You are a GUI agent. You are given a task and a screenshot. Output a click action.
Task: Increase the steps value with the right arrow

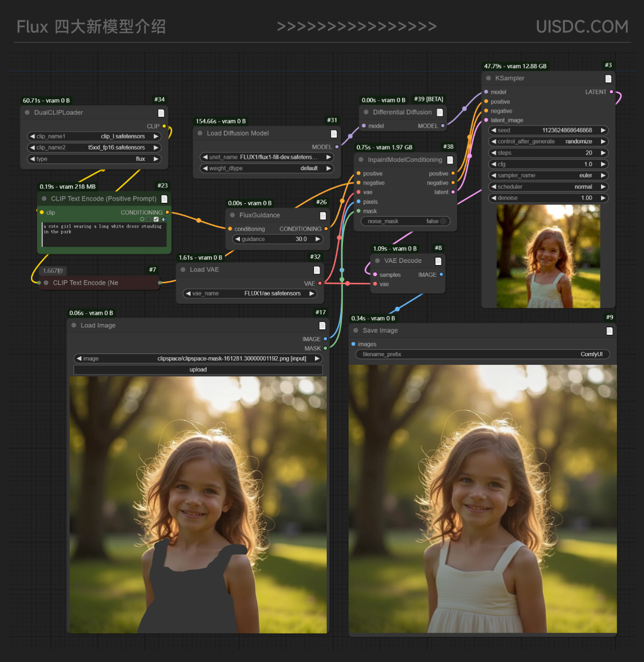point(603,153)
